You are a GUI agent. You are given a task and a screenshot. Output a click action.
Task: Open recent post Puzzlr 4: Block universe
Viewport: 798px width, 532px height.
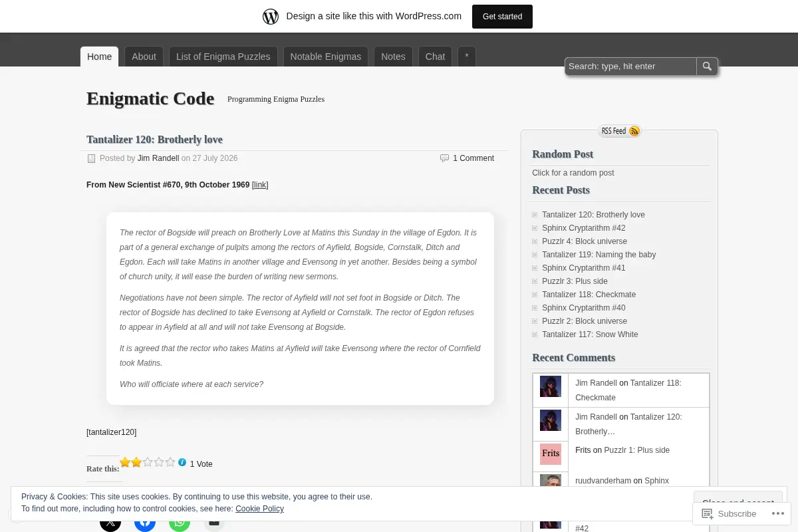pyautogui.click(x=585, y=241)
